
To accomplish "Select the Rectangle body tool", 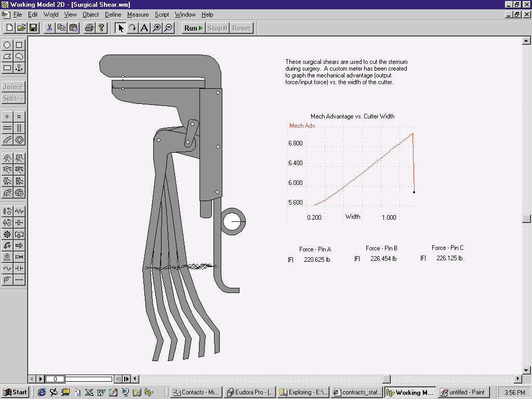I will pos(7,68).
